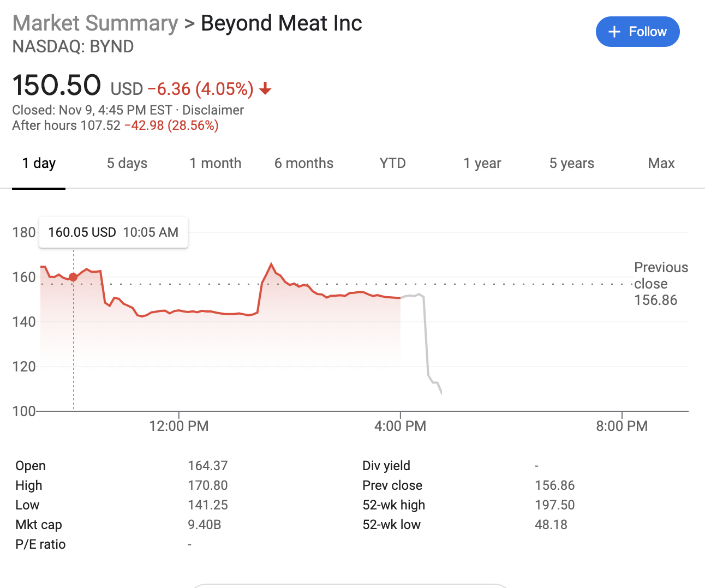Click the 160.05 USD chart tooltip
Image resolution: width=705 pixels, height=588 pixels.
[x=113, y=232]
